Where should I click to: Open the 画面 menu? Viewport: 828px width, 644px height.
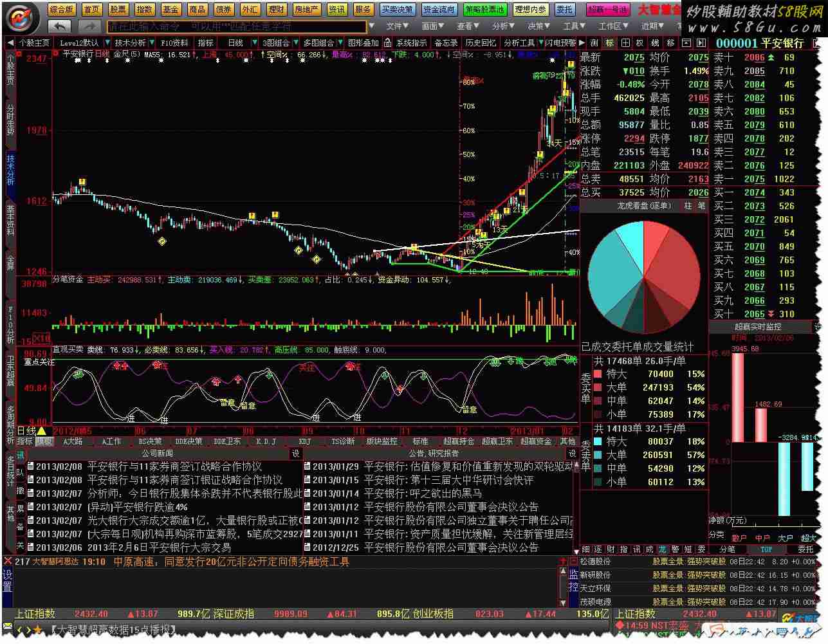point(432,26)
